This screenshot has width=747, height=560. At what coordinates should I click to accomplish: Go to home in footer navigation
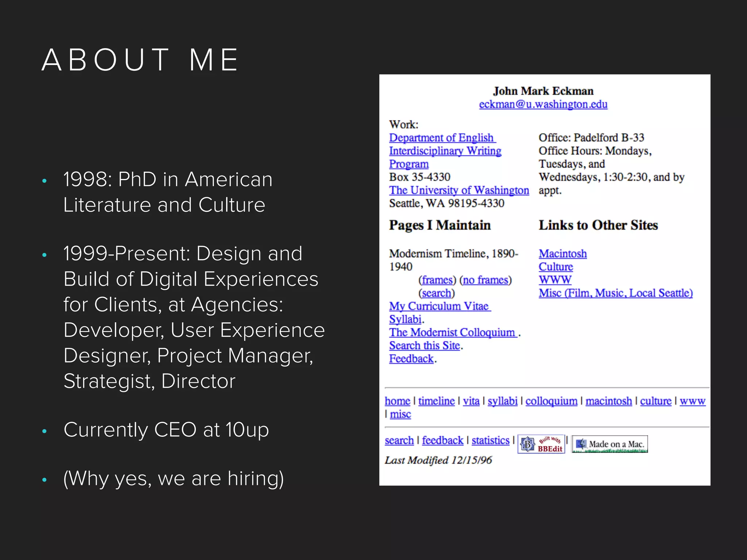tap(397, 401)
